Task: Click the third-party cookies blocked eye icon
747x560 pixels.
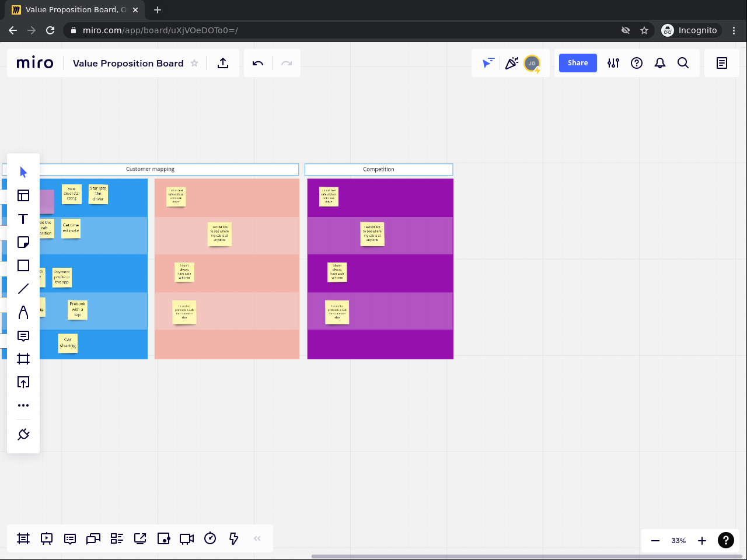Action: click(626, 30)
